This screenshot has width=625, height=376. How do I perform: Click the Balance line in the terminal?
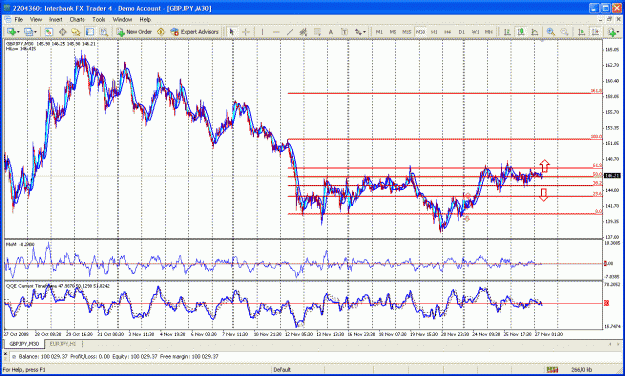click(x=116, y=356)
